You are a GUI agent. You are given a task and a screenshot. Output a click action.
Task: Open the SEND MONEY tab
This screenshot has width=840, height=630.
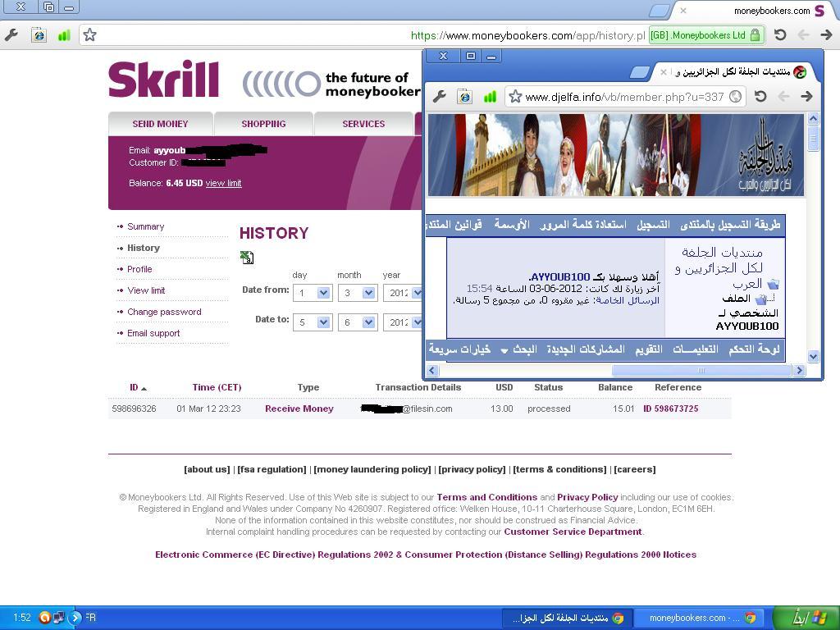[160, 124]
